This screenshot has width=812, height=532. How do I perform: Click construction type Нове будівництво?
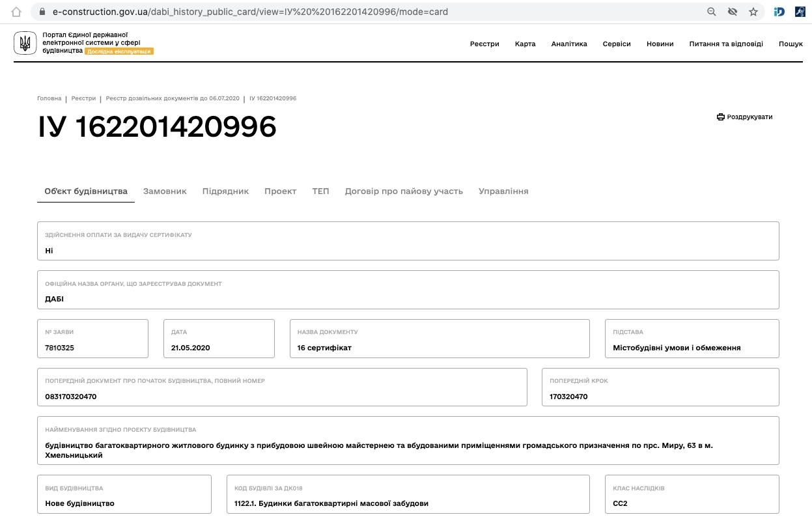pos(79,503)
